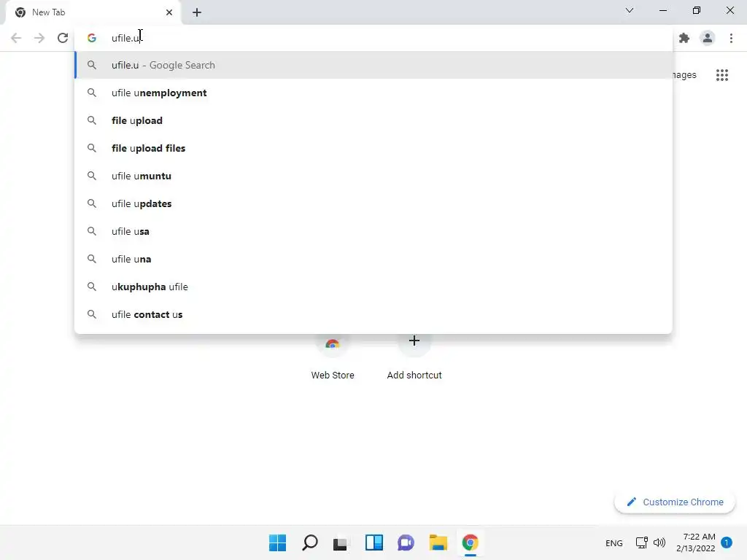This screenshot has width=747, height=560.
Task: Pick the 'file upload' suggestion
Action: (x=373, y=120)
